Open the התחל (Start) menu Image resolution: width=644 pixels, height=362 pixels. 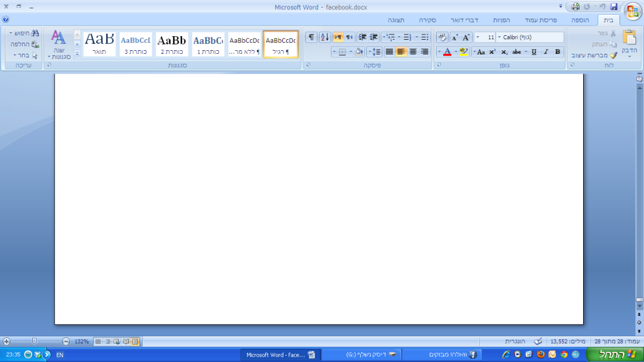(614, 354)
